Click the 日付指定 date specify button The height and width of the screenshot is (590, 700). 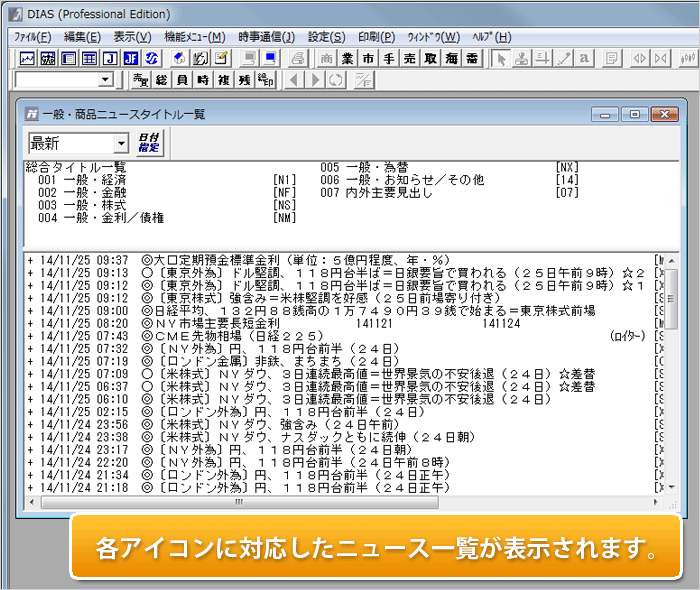pyautogui.click(x=148, y=143)
